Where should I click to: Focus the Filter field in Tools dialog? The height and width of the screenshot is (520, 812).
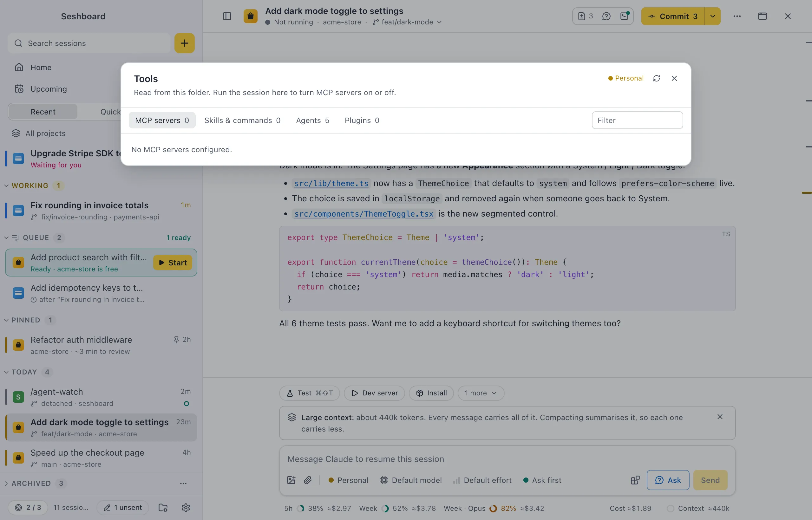click(637, 120)
